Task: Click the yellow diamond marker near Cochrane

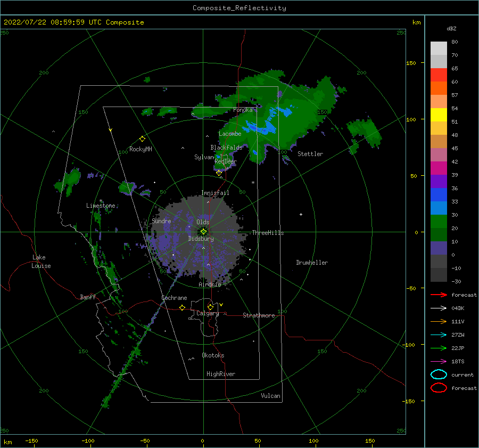Action: [x=182, y=308]
